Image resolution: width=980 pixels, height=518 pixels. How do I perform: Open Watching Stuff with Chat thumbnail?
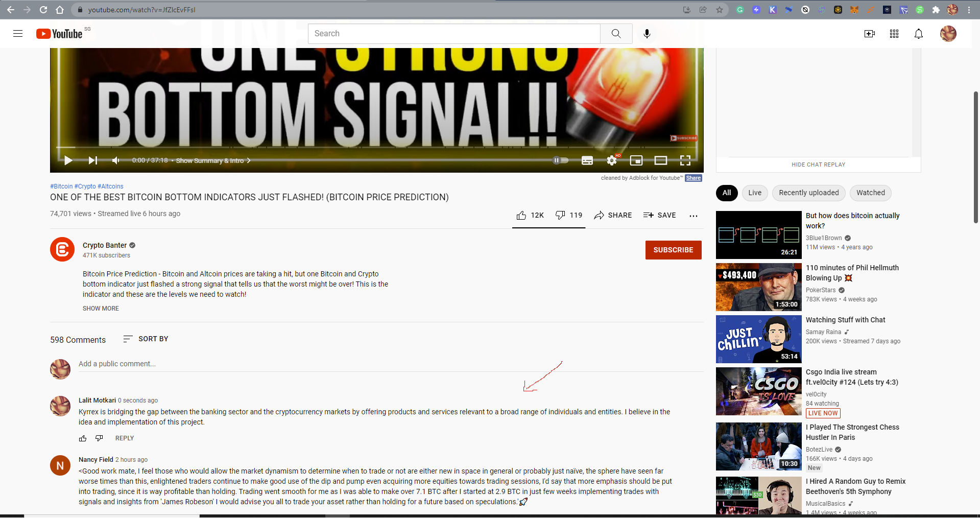[x=759, y=339]
